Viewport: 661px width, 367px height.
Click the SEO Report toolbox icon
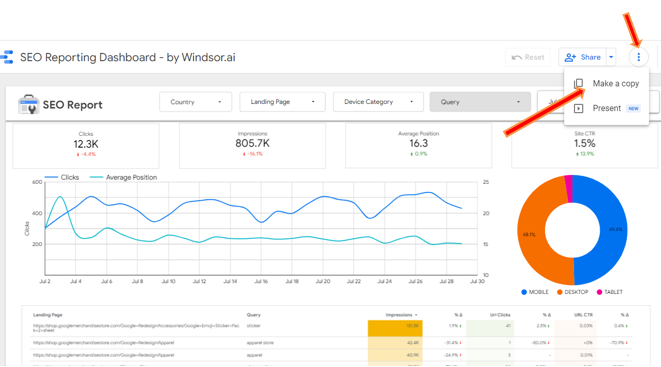click(28, 104)
